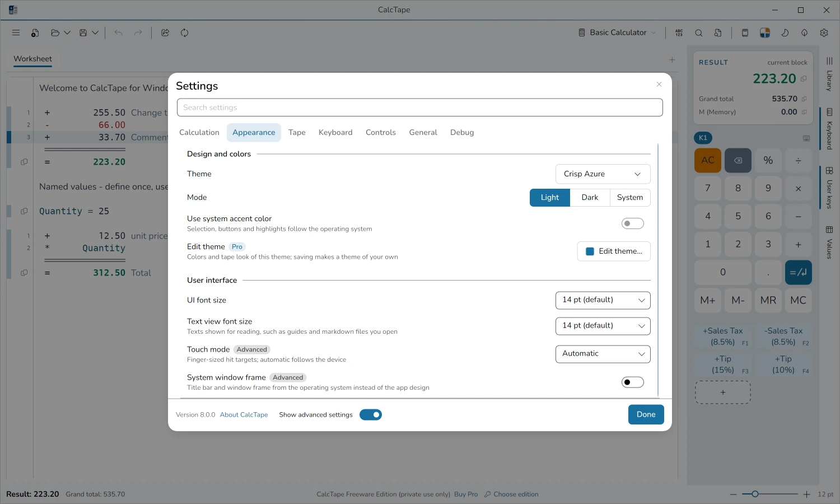The width and height of the screenshot is (840, 504).
Task: Click the zoom-in plus in status bar
Action: coord(806,494)
